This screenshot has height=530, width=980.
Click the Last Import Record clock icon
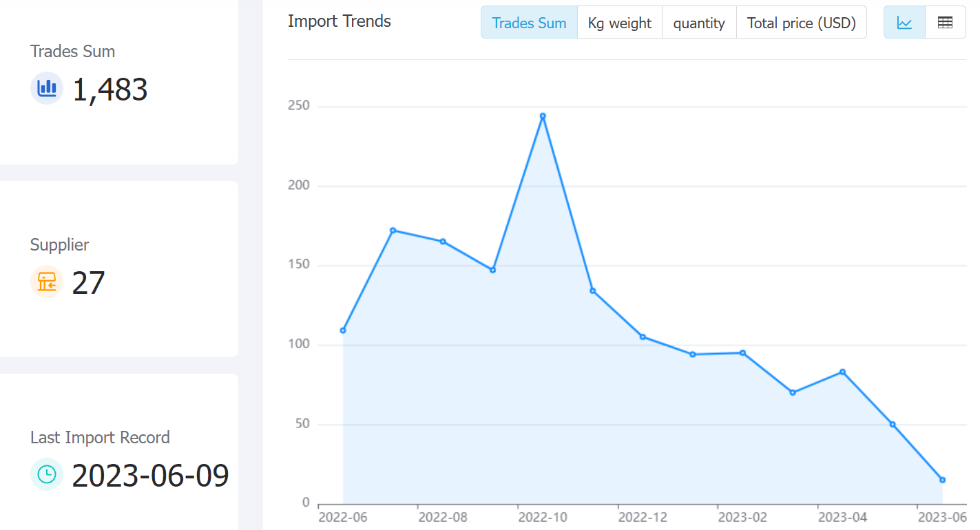[47, 474]
